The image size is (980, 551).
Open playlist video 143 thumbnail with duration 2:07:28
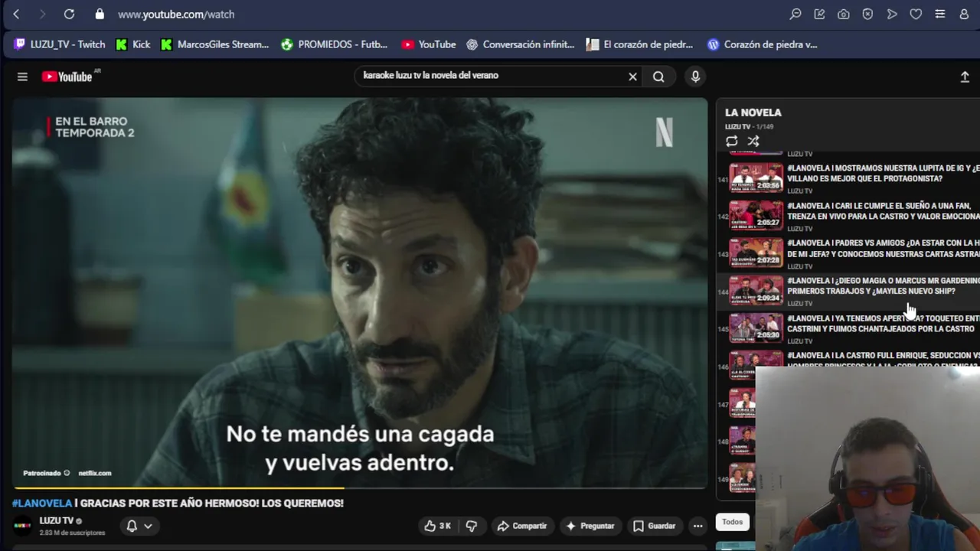[756, 253]
